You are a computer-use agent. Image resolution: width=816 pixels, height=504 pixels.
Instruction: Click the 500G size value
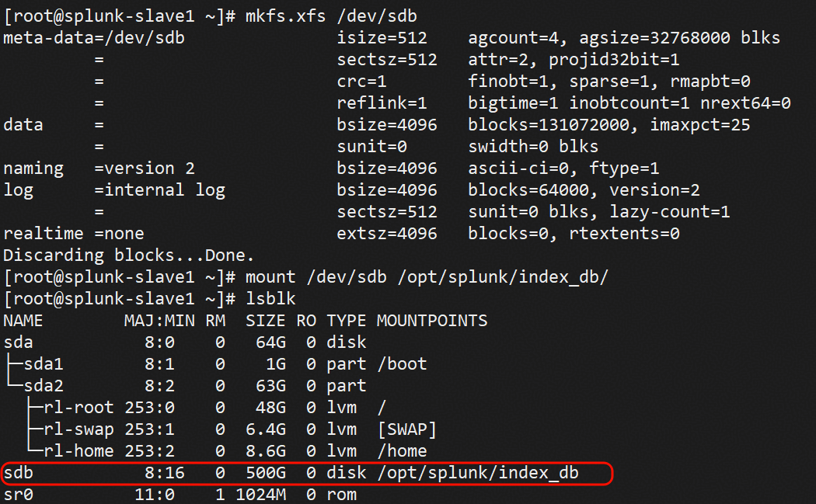click(266, 473)
